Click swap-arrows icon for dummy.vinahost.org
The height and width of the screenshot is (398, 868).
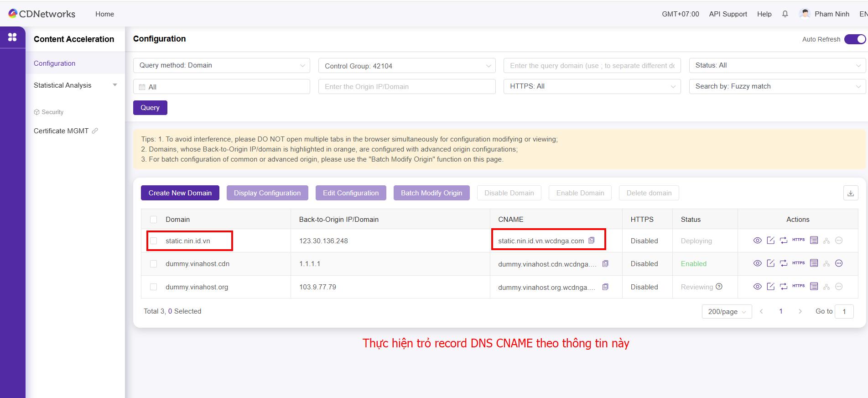(x=784, y=287)
